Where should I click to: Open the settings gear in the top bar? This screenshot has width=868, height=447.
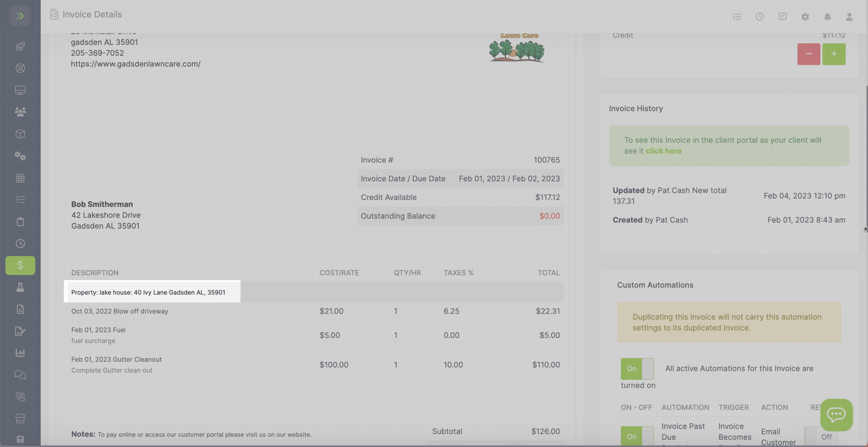point(805,17)
